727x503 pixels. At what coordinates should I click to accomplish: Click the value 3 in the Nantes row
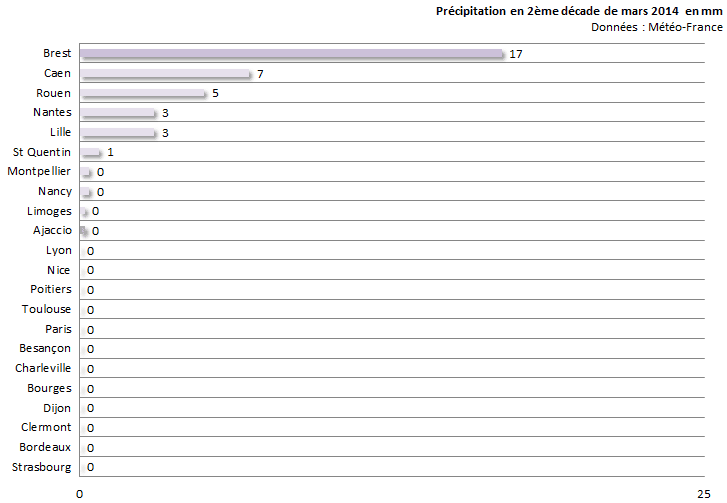[x=165, y=113]
